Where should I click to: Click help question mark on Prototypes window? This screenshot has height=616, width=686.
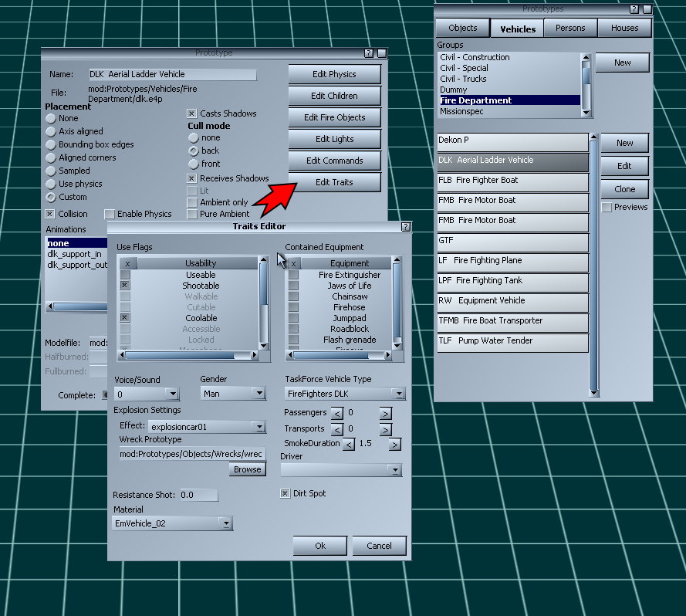pos(634,9)
